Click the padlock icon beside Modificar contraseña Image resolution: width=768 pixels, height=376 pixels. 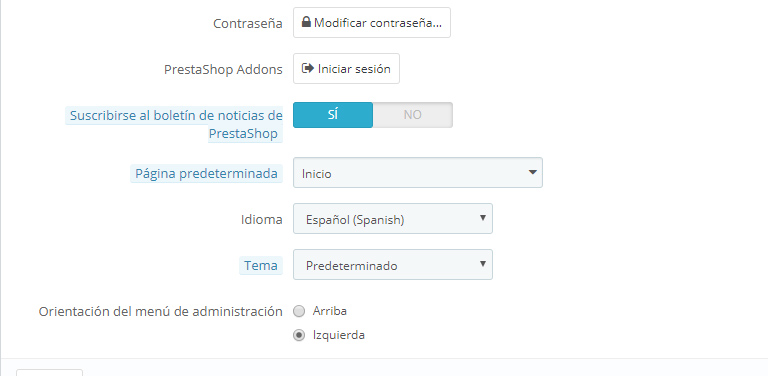click(306, 22)
